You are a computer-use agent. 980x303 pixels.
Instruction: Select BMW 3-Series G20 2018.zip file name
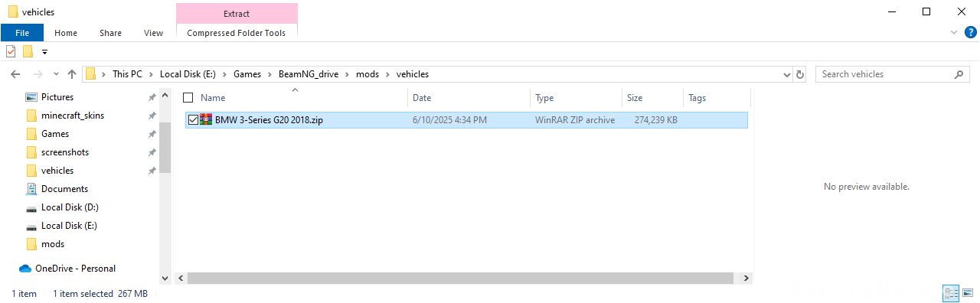coord(269,120)
